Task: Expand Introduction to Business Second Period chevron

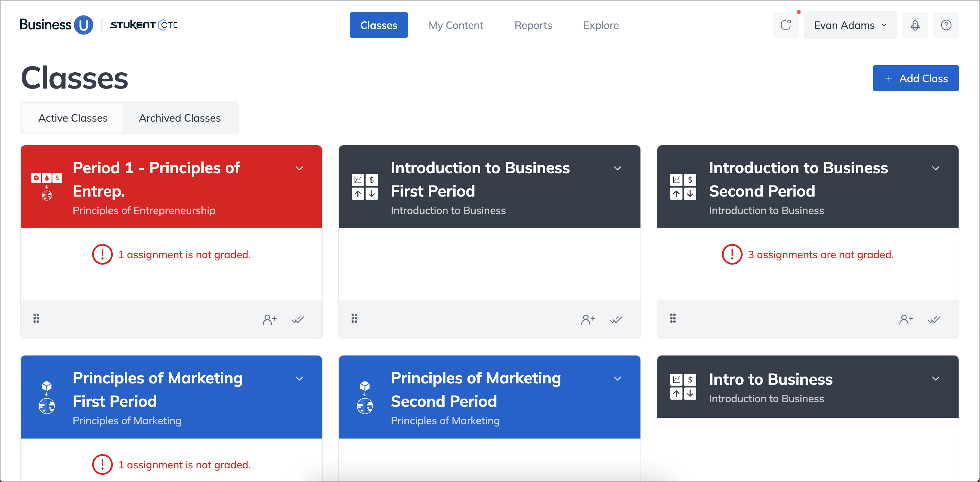Action: (936, 168)
